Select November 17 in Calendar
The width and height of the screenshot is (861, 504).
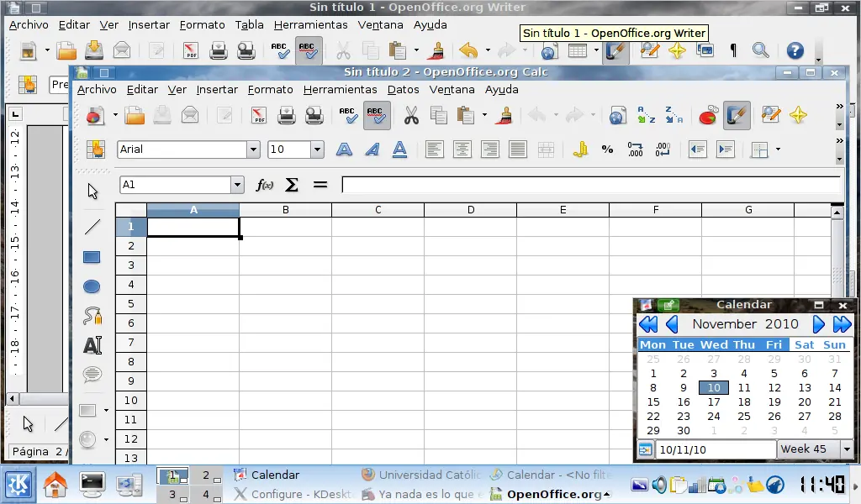click(x=714, y=402)
